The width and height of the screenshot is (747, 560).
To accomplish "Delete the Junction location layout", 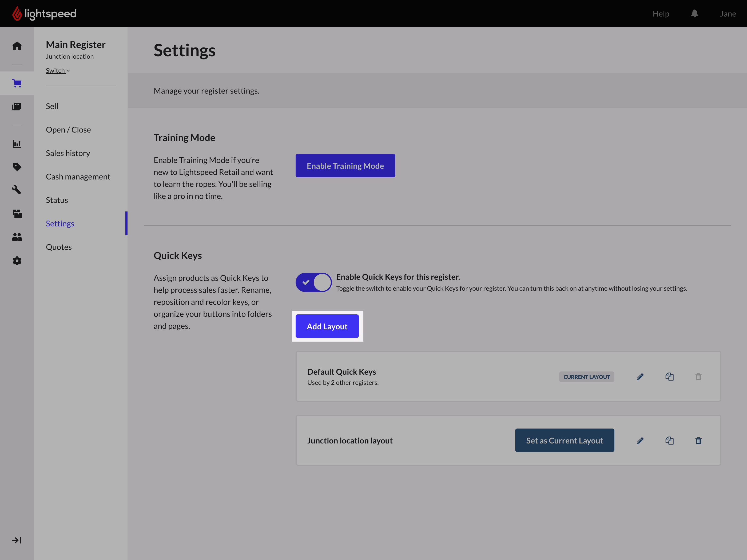I will tap(698, 441).
